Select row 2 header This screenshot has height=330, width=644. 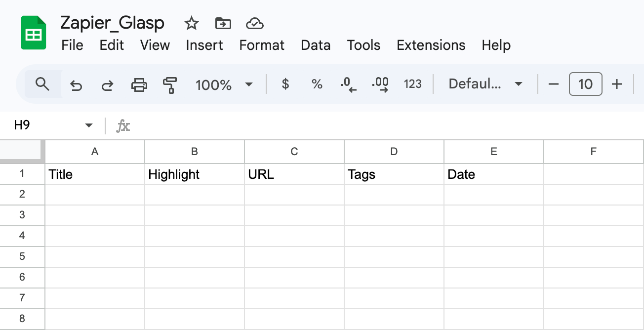click(x=22, y=195)
